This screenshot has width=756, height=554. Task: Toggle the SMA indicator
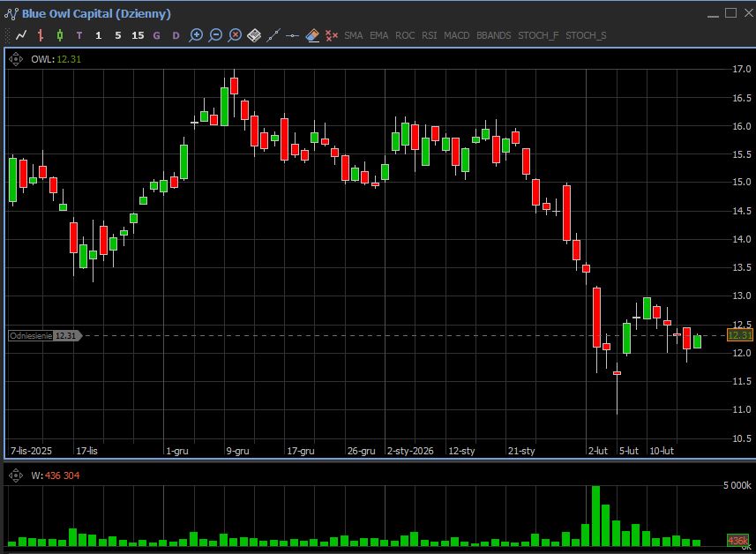pyautogui.click(x=354, y=35)
